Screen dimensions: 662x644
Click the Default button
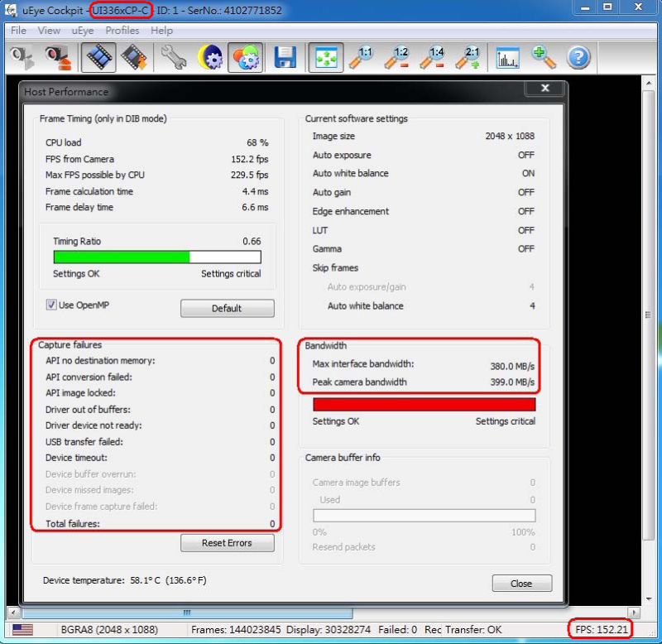coord(227,308)
